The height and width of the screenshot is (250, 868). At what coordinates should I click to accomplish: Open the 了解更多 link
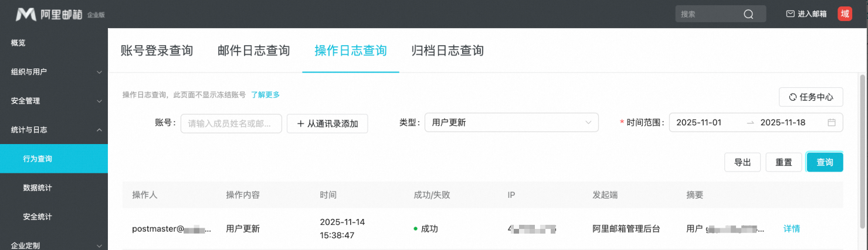[265, 94]
